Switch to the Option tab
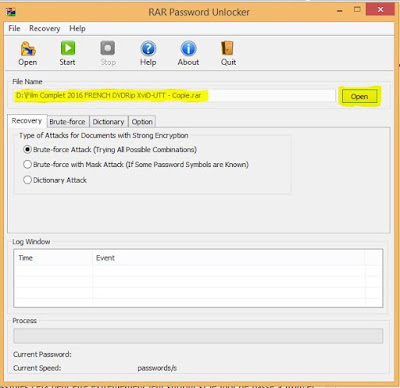 click(142, 122)
